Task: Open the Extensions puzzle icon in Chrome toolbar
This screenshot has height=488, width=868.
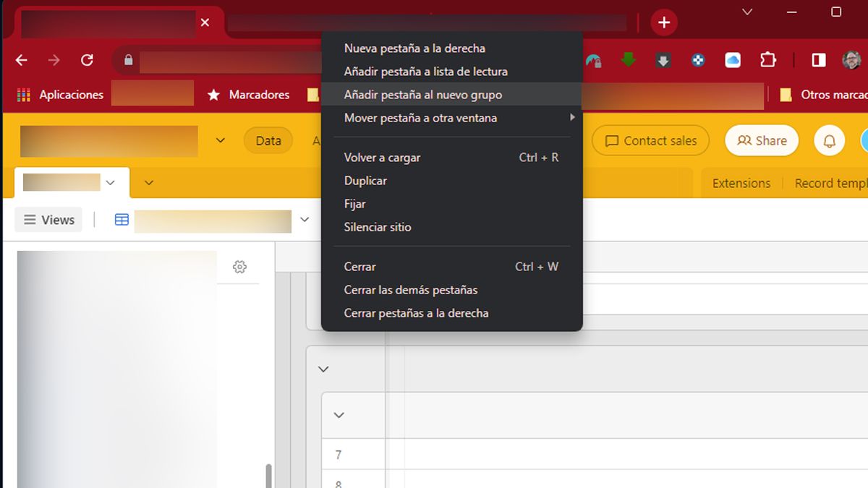Action: pyautogui.click(x=767, y=61)
